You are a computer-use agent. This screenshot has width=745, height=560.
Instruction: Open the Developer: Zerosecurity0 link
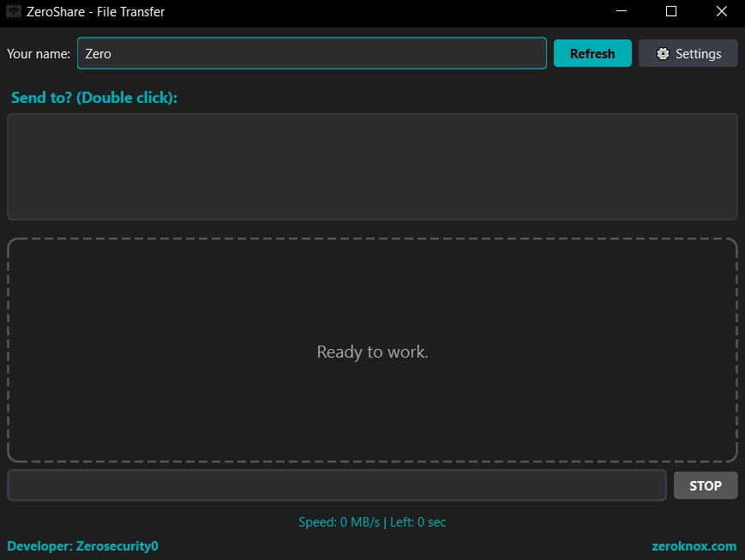(82, 546)
